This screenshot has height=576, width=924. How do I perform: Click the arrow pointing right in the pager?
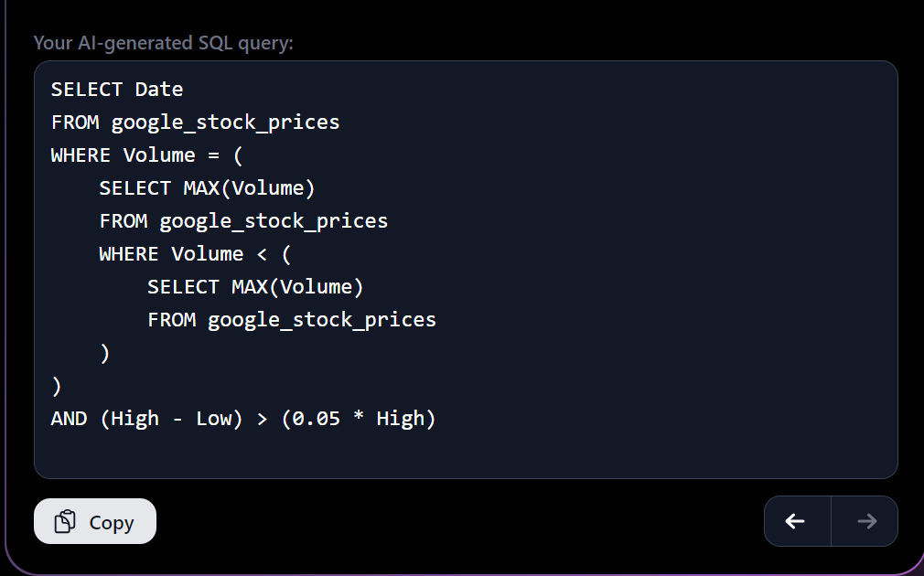(x=864, y=520)
